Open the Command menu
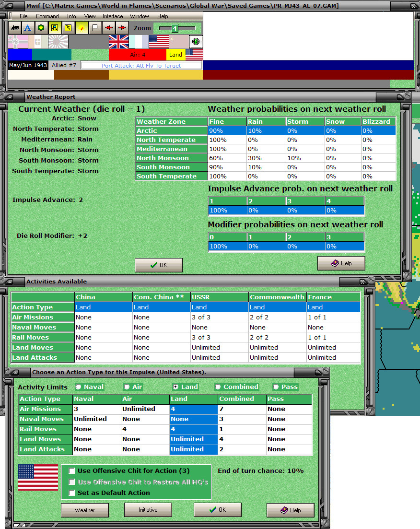This screenshot has width=420, height=529. click(x=47, y=16)
